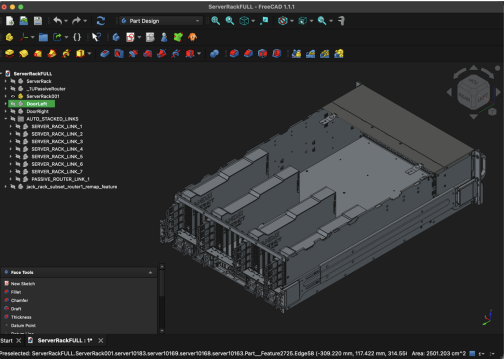Click the Pad tool icon
Viewport: 504px width, 360px height.
(x=9, y=53)
